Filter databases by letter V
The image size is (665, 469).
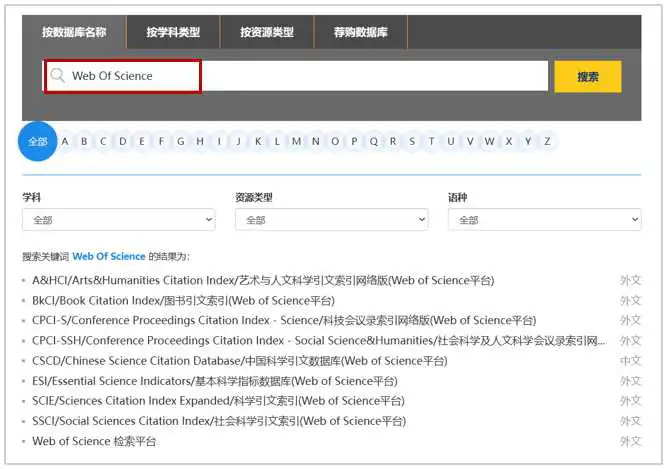(x=470, y=142)
